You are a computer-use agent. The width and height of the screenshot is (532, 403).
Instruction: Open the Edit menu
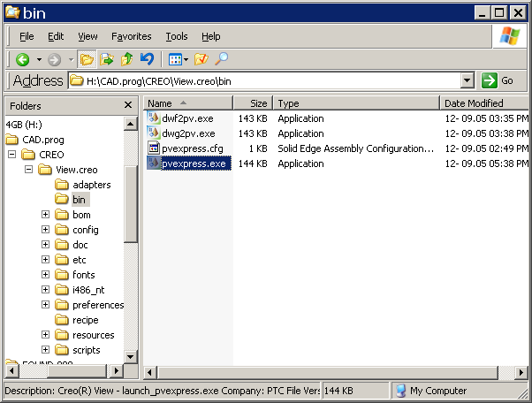pyautogui.click(x=56, y=36)
